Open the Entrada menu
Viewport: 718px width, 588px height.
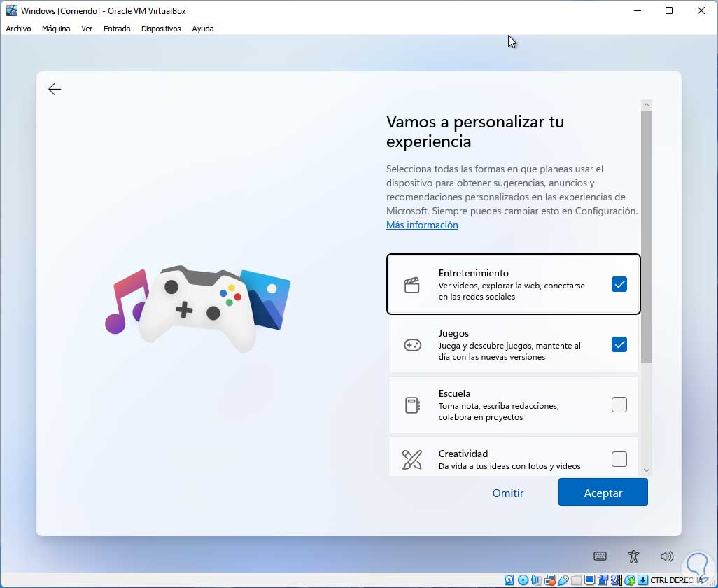point(117,29)
